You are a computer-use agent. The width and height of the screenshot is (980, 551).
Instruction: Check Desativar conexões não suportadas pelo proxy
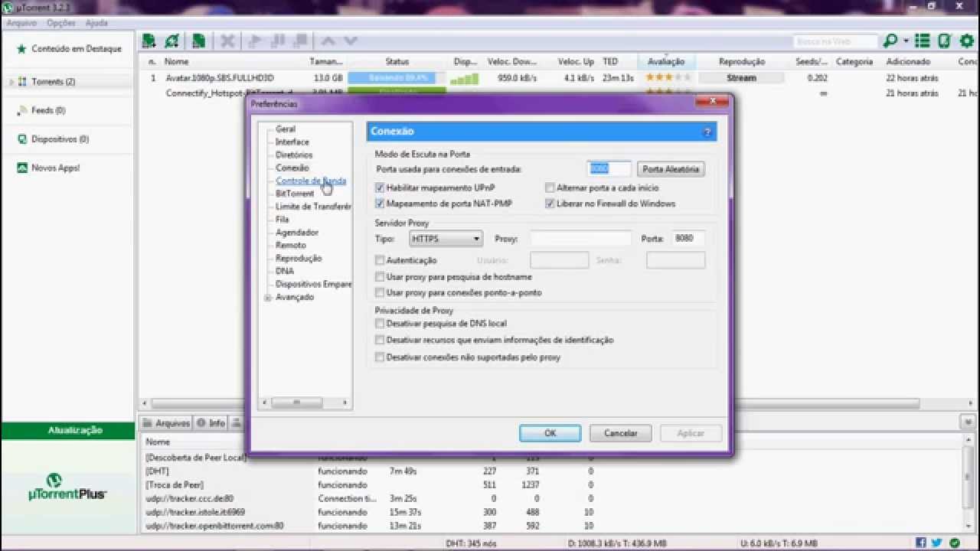pos(380,357)
